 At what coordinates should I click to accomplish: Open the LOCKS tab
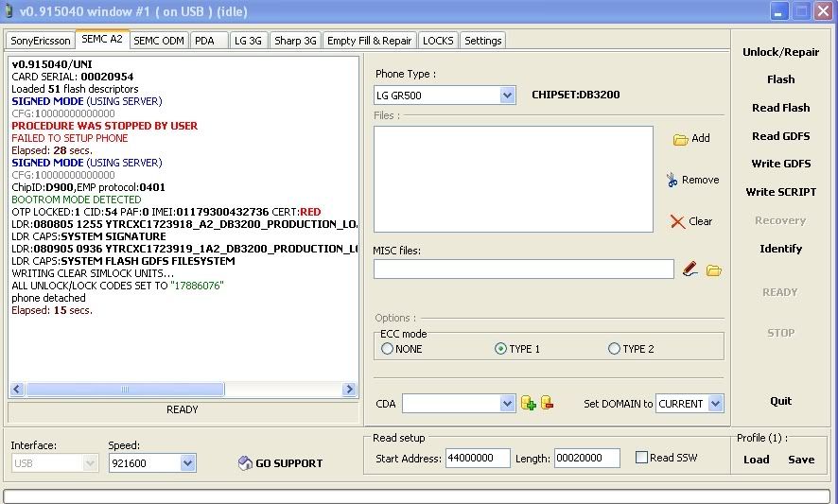click(438, 41)
